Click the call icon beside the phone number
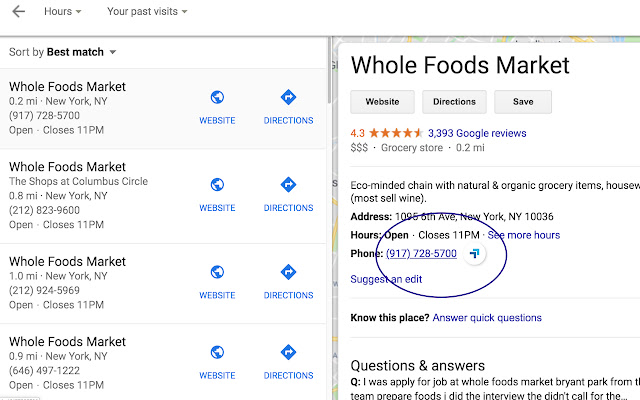Viewport: 640px width, 400px height. tap(475, 253)
